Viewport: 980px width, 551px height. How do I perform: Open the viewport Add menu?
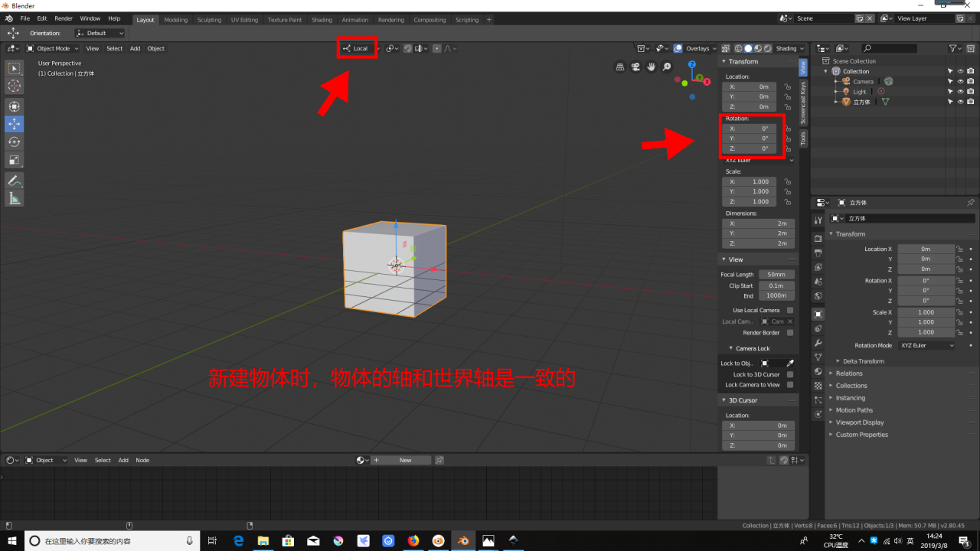click(135, 48)
